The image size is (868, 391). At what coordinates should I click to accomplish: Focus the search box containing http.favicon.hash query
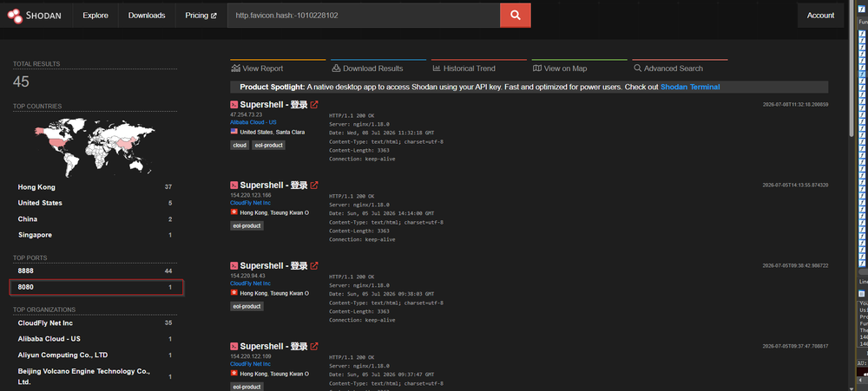point(364,16)
